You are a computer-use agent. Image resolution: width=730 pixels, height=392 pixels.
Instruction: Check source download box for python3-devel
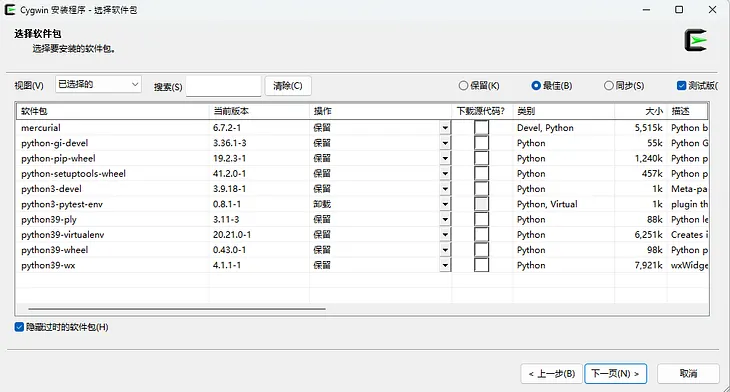(481, 189)
